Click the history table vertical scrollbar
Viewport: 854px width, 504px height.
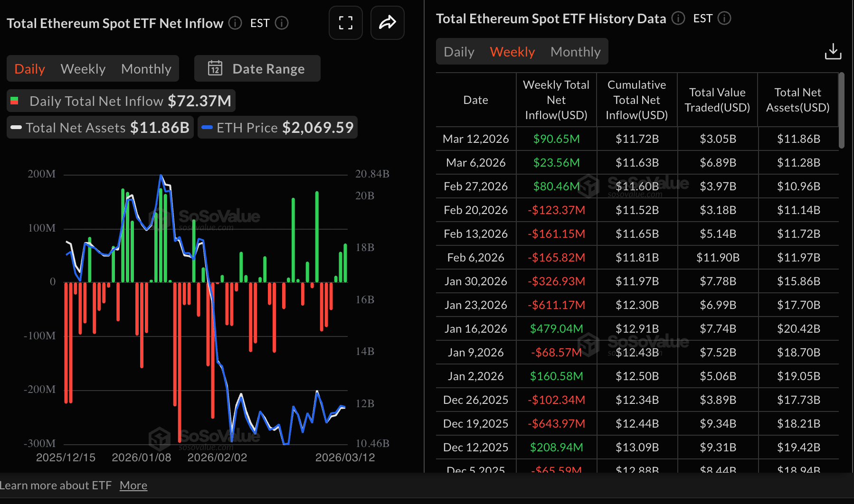click(x=841, y=110)
